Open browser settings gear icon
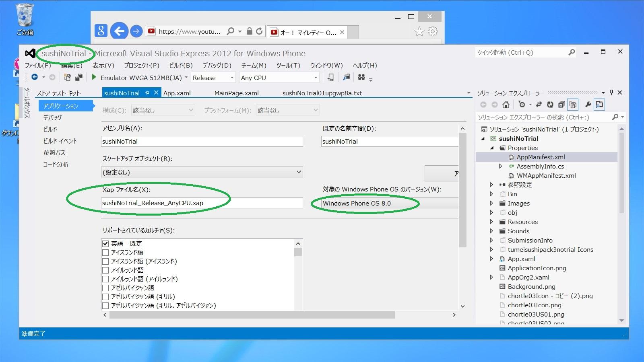 [x=433, y=31]
